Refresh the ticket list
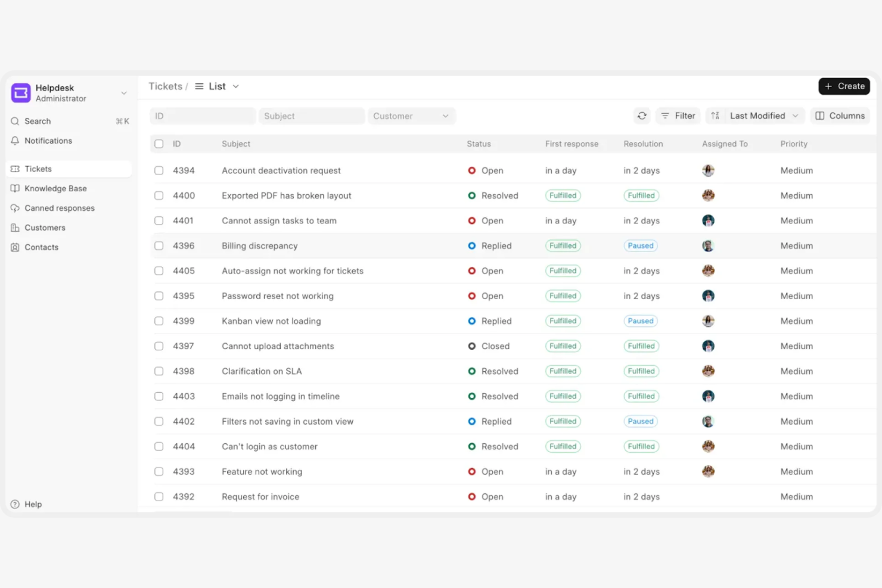The height and width of the screenshot is (588, 882). click(x=642, y=116)
